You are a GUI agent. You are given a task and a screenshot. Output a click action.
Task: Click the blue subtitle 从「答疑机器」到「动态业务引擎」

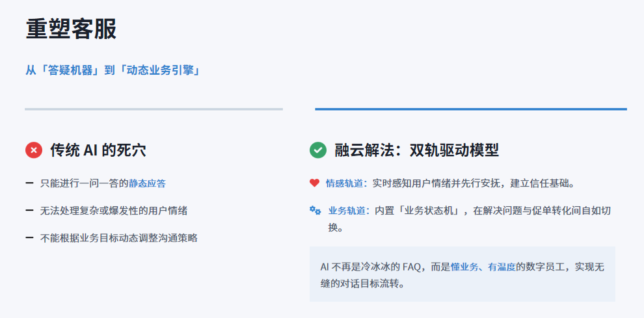pos(113,70)
